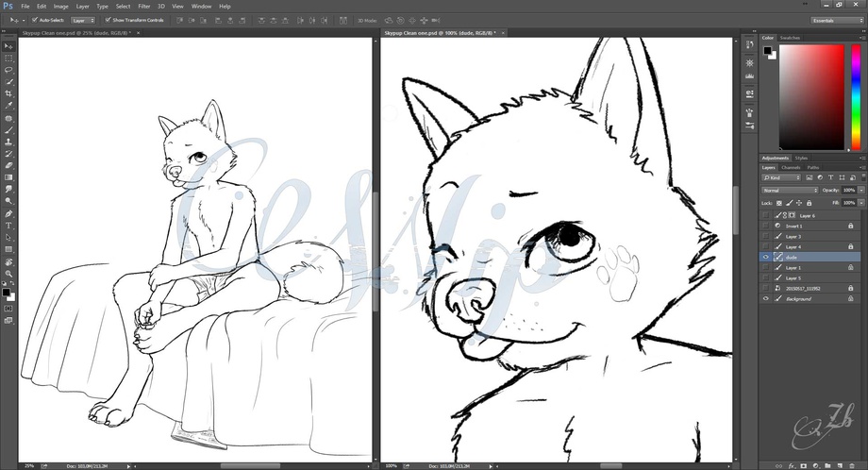Click the pixel layer filter icon
This screenshot has width=868, height=470.
coord(809,177)
